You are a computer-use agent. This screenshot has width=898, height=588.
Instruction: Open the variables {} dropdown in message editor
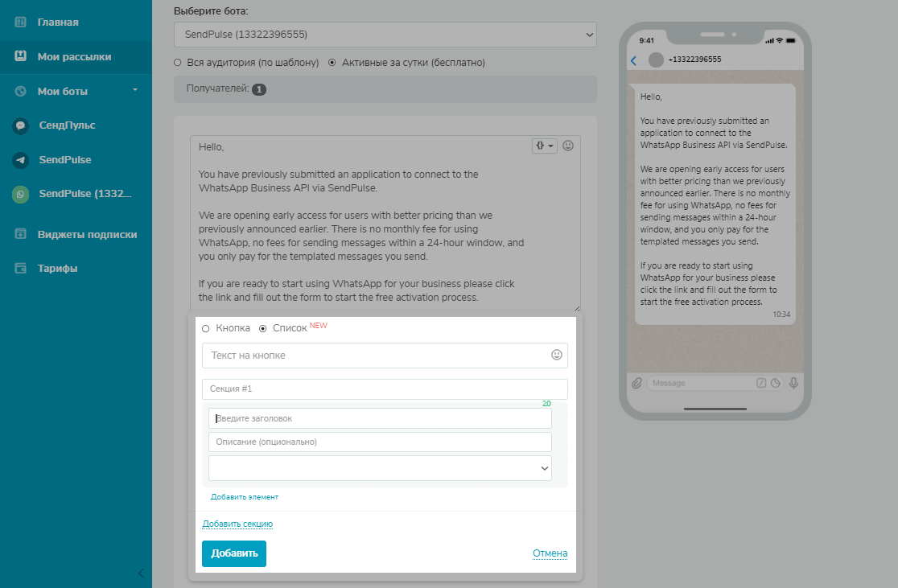544,146
